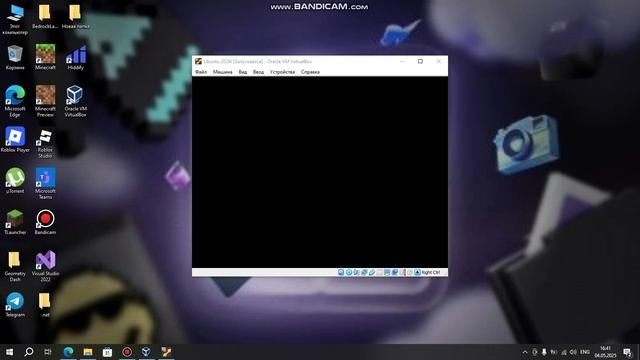Open the network tray icon
The height and width of the screenshot is (360, 640).
[x=564, y=352]
